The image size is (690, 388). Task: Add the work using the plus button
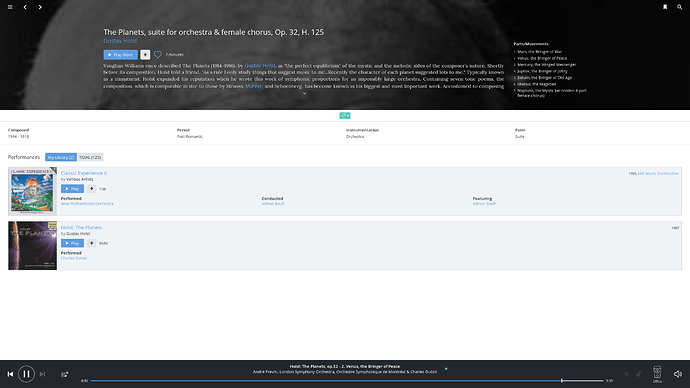(x=145, y=55)
